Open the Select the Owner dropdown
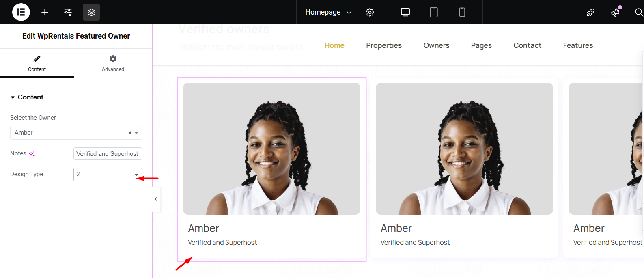The width and height of the screenshot is (644, 278). (76, 133)
